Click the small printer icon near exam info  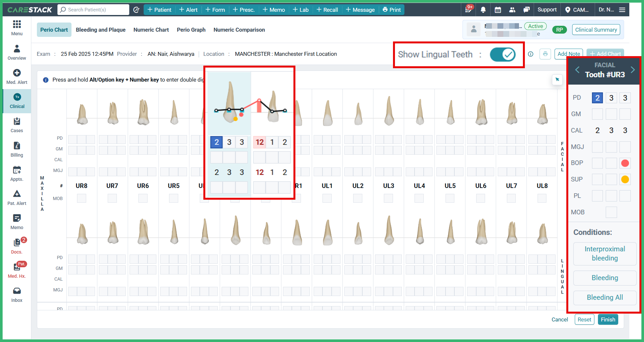click(x=545, y=54)
